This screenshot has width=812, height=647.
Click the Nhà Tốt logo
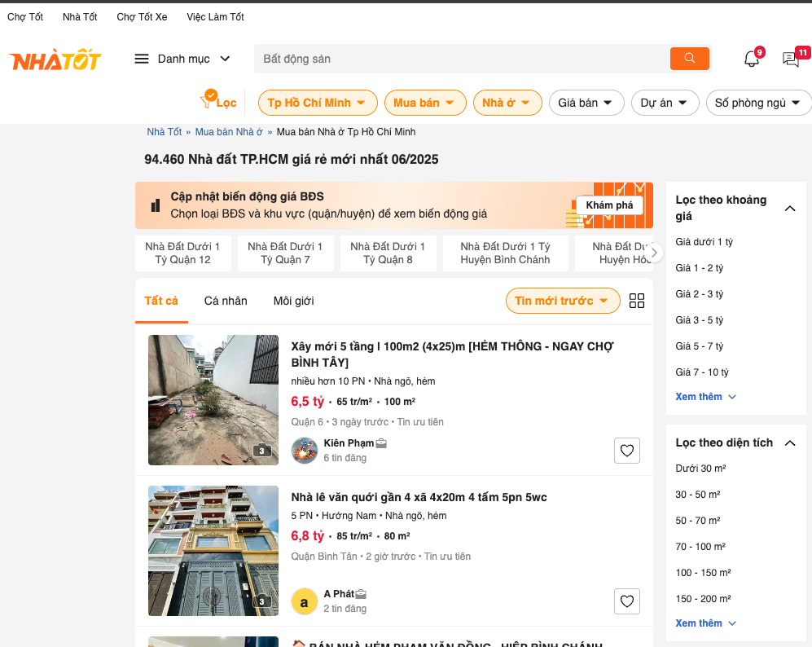point(55,59)
